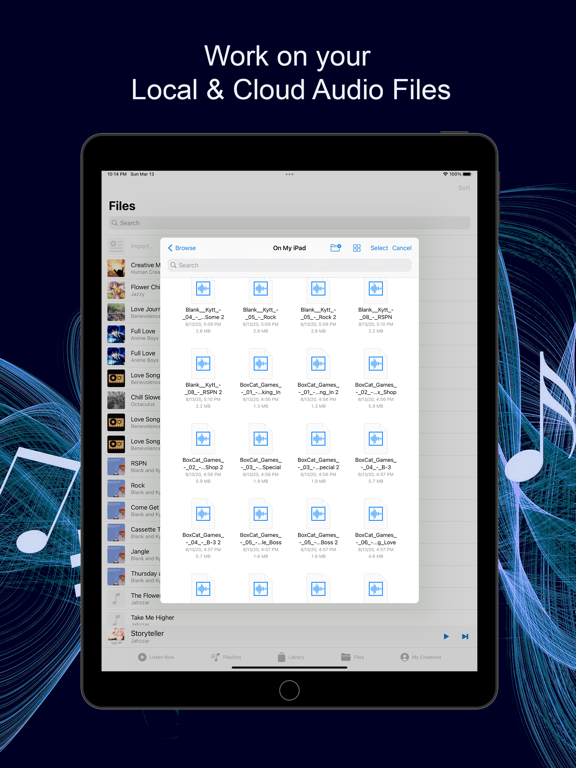The height and width of the screenshot is (768, 576).
Task: Choose audio file Blank__Kytt_-_08_-_RSPN
Action: click(376, 306)
